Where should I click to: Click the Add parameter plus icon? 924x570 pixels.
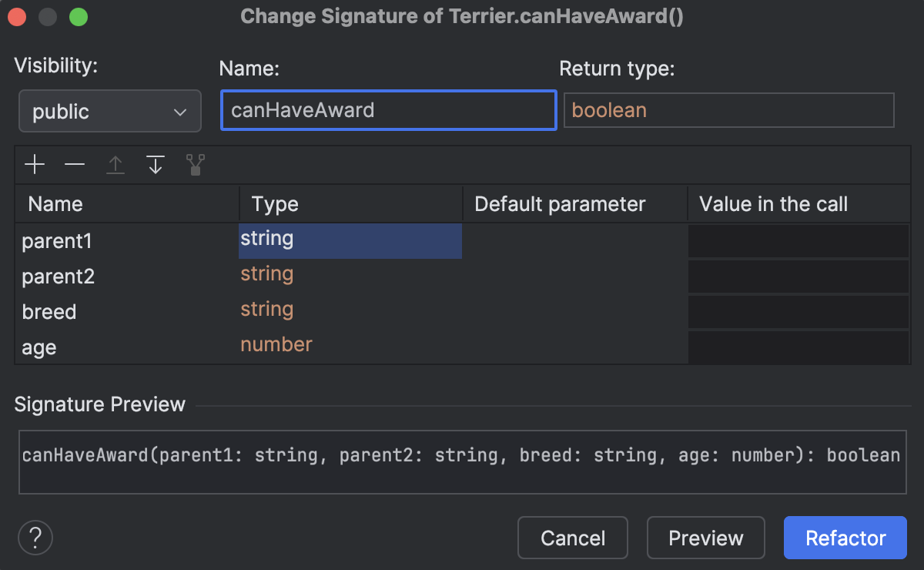tap(35, 164)
